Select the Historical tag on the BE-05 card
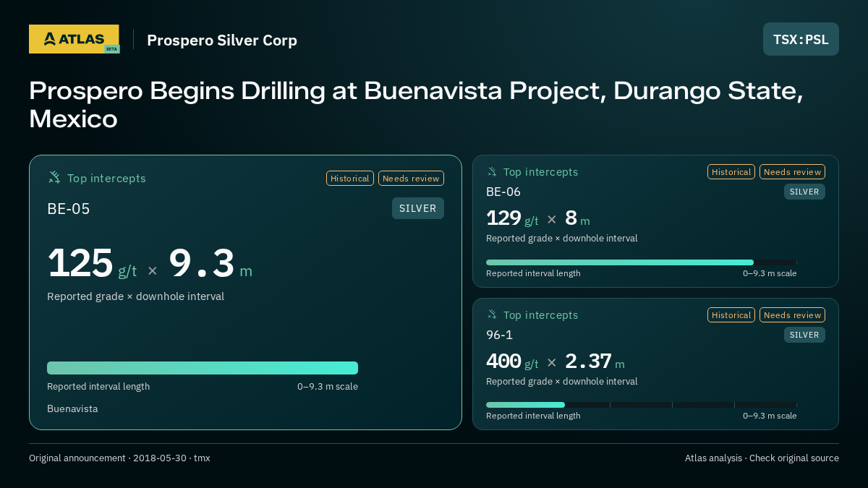 (350, 179)
